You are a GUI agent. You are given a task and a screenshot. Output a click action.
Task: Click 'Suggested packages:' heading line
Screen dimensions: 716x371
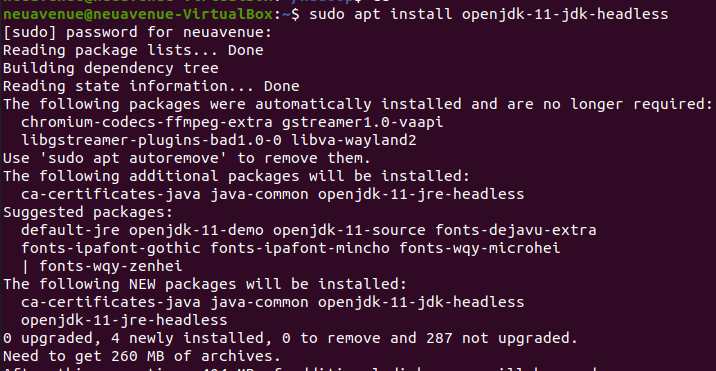coord(88,212)
